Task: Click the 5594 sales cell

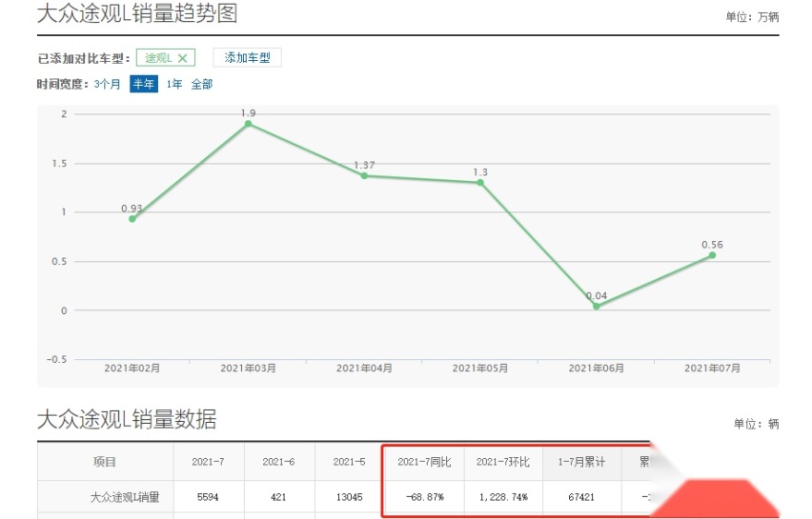Action: (x=208, y=497)
